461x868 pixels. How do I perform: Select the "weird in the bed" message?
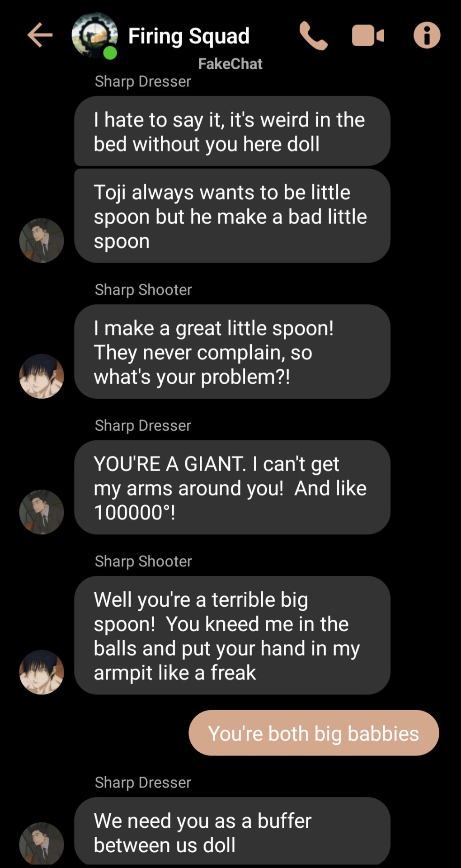(232, 131)
